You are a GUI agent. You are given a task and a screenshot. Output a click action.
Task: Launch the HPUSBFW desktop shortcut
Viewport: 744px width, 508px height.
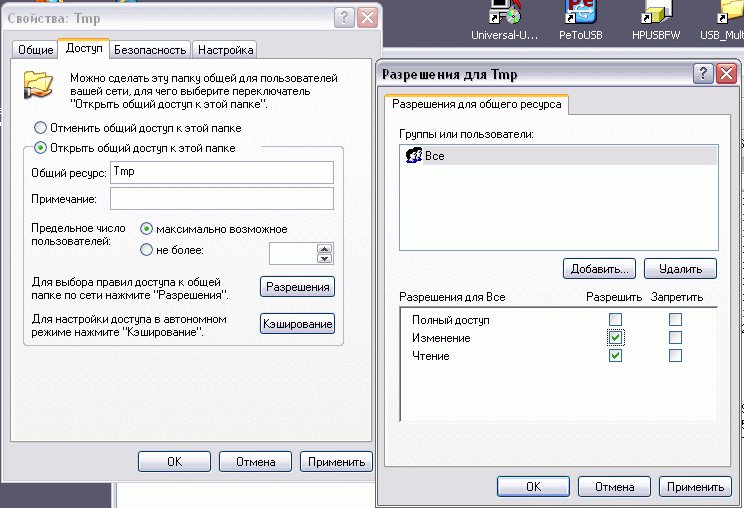655,14
